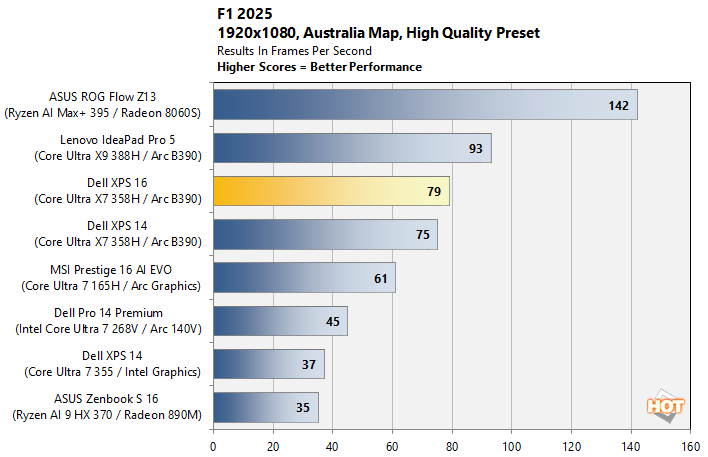Click the value 37 data label
The height and width of the screenshot is (457, 708).
click(x=309, y=365)
